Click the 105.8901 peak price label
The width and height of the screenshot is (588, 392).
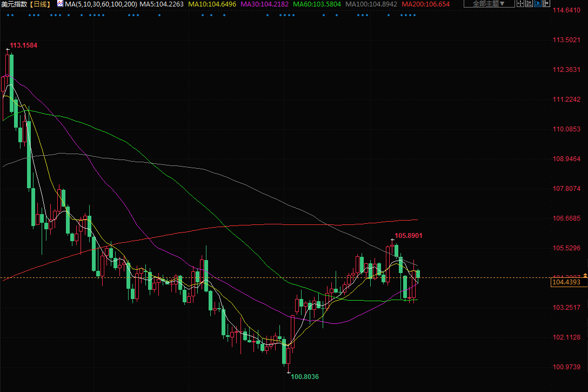click(408, 236)
